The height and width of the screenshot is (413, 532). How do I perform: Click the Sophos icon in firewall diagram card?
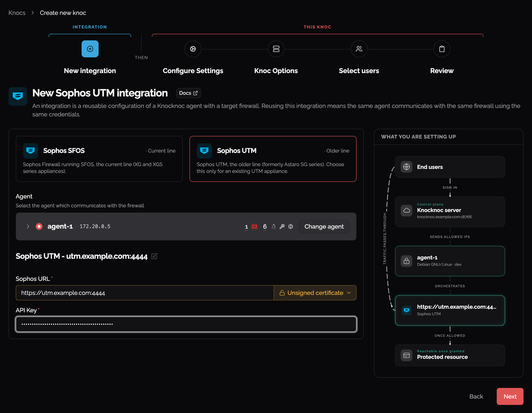(406, 310)
